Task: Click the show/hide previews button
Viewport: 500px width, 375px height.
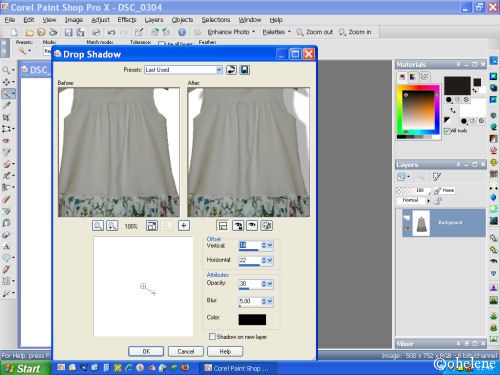Action: click(x=222, y=226)
